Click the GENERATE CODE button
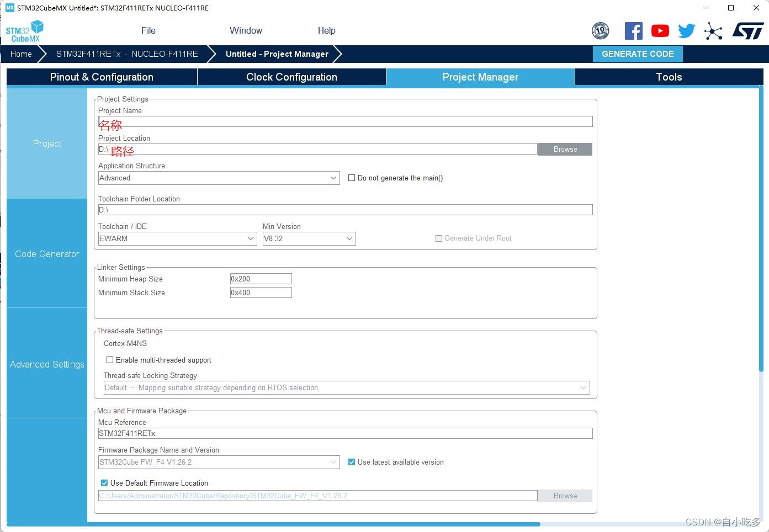 [638, 54]
